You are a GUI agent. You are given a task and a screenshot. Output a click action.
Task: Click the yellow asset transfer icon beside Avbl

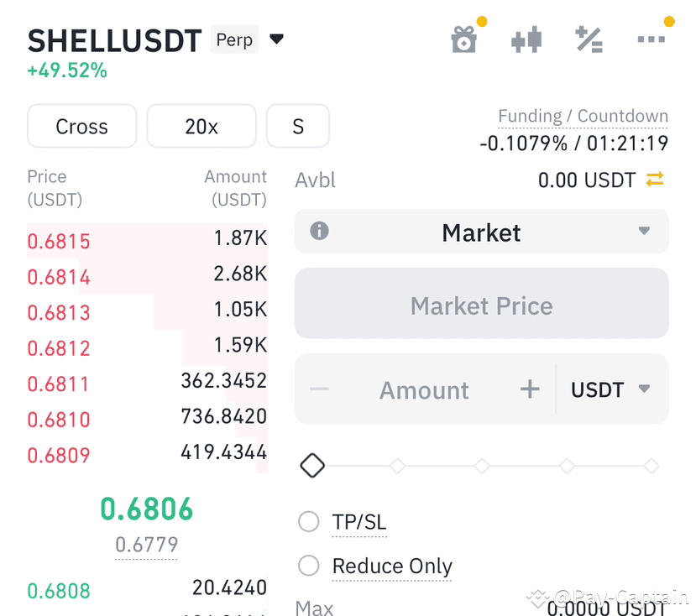(654, 180)
